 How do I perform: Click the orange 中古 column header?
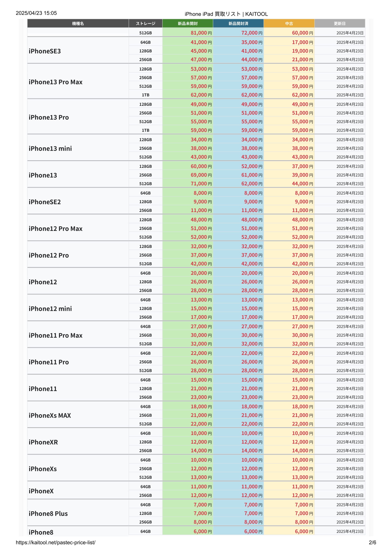(x=289, y=23)
